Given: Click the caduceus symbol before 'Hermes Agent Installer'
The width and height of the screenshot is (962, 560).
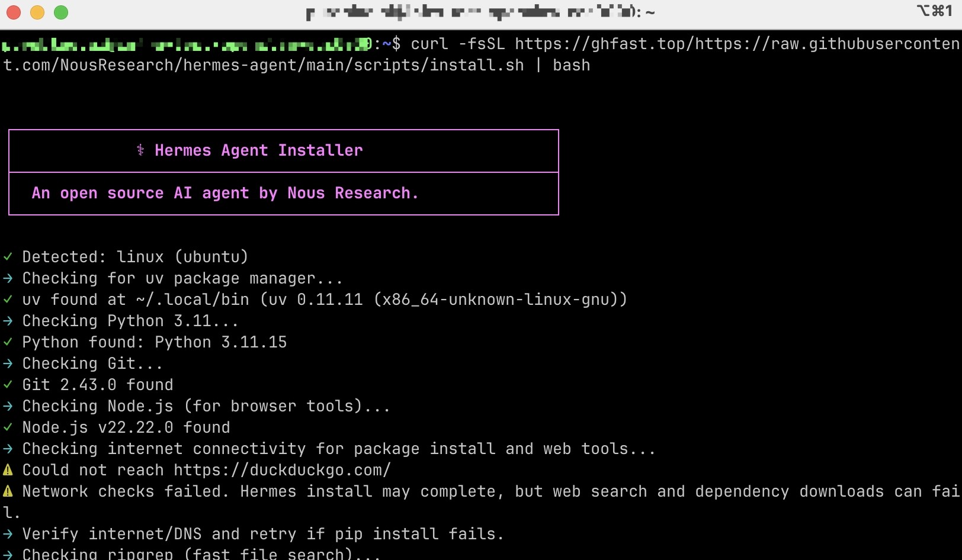Looking at the screenshot, I should pyautogui.click(x=140, y=150).
